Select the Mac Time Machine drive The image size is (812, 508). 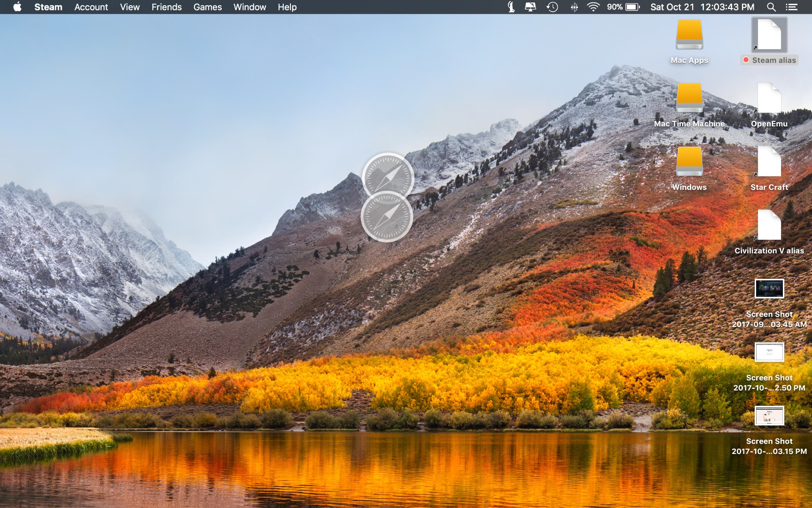click(x=689, y=98)
